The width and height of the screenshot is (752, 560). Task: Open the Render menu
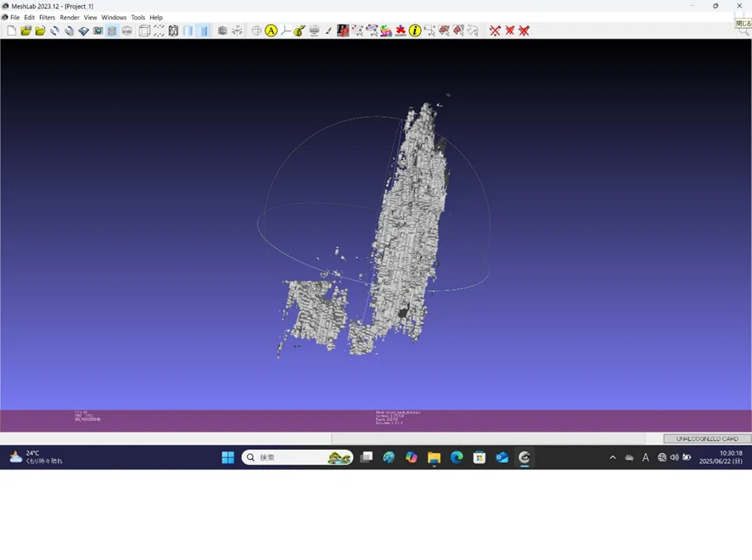tap(70, 17)
